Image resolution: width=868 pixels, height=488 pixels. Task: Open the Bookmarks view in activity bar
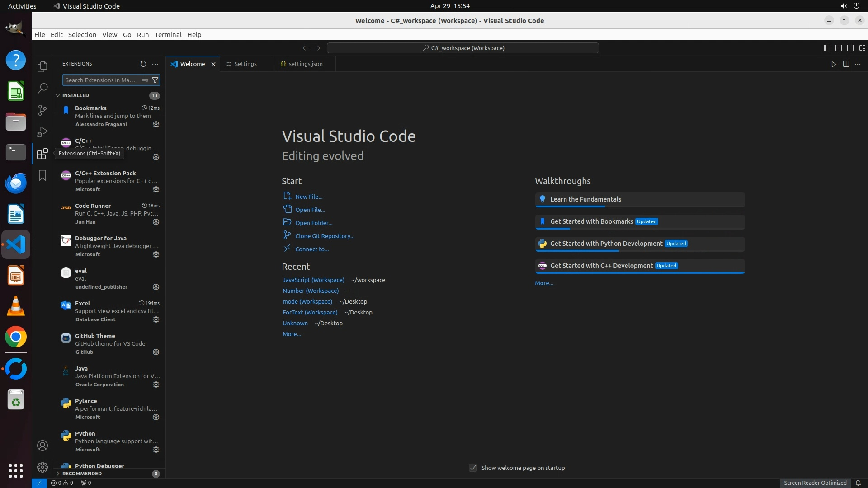tap(42, 175)
